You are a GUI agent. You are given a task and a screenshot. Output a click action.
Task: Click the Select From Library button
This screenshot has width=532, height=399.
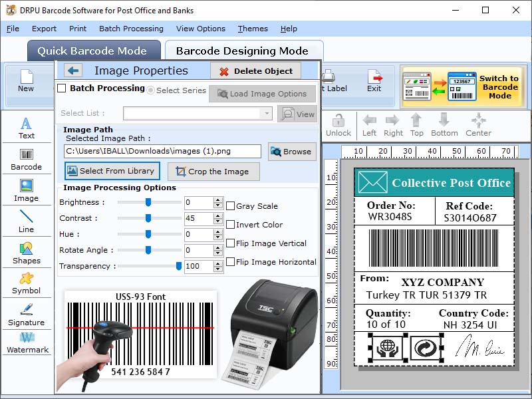click(111, 171)
